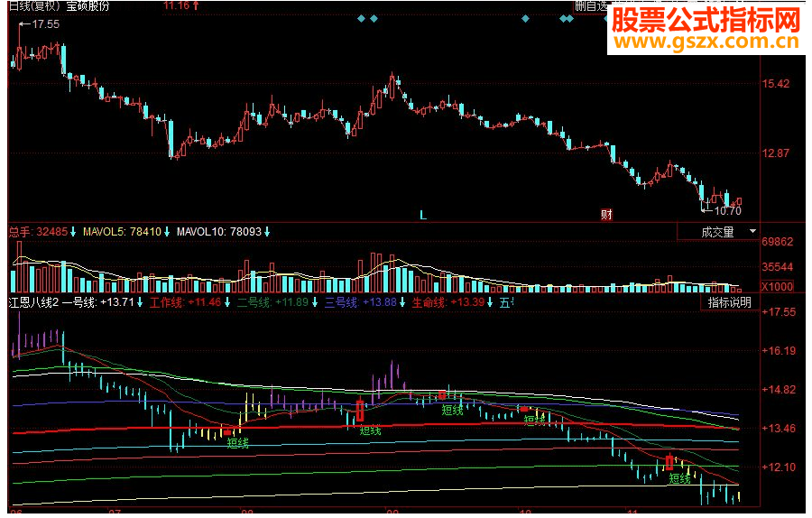Click the MAVOL10: 78093 readout
Image resolution: width=812 pixels, height=518 pixels.
(219, 232)
